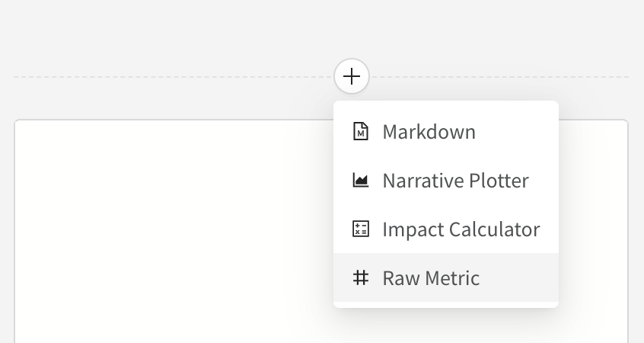644x343 pixels.
Task: Click the dashed divider left of the plus button
Action: [x=167, y=76]
